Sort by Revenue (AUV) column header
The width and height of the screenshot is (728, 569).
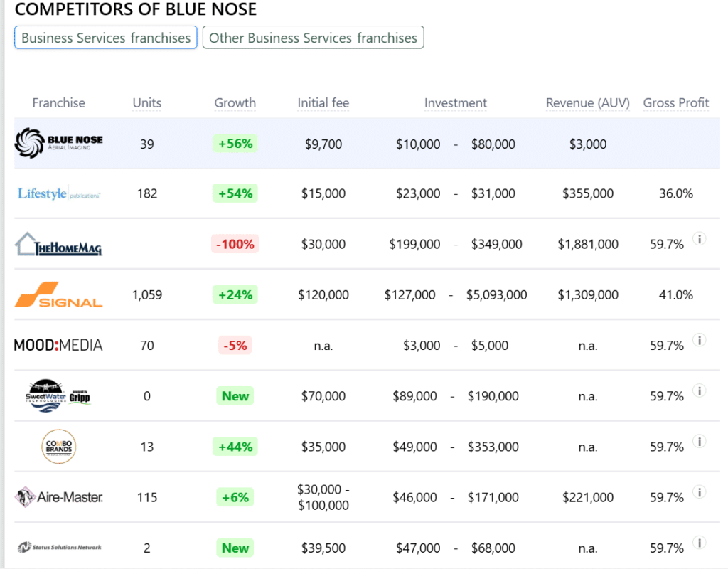pyautogui.click(x=588, y=102)
